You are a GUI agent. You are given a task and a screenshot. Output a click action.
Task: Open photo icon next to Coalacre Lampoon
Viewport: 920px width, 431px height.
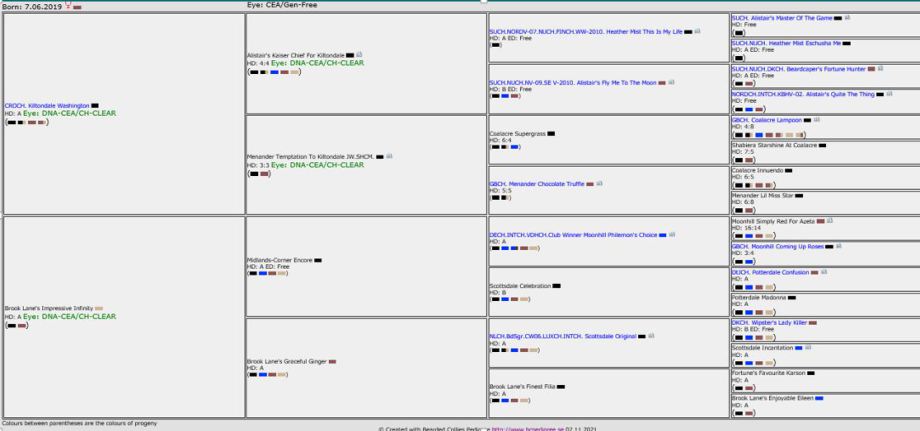pos(819,120)
